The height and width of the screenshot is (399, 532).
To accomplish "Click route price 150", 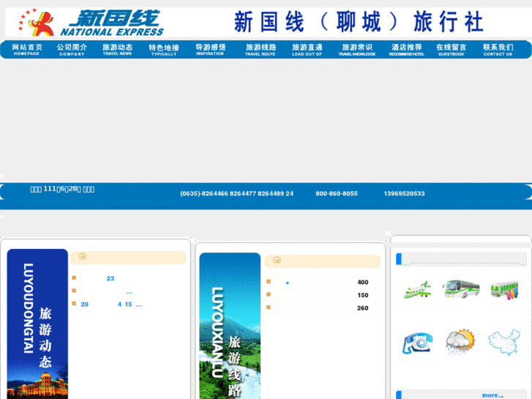I will (363, 295).
